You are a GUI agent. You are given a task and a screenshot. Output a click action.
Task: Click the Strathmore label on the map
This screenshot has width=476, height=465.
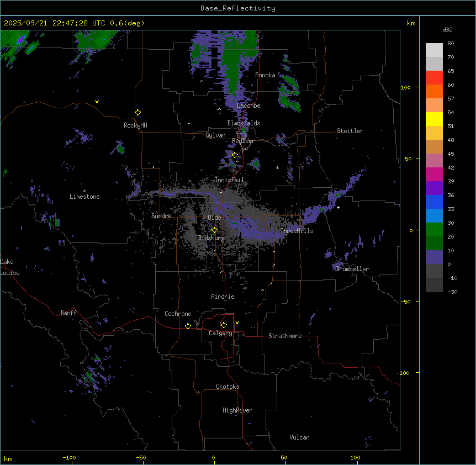(x=285, y=336)
